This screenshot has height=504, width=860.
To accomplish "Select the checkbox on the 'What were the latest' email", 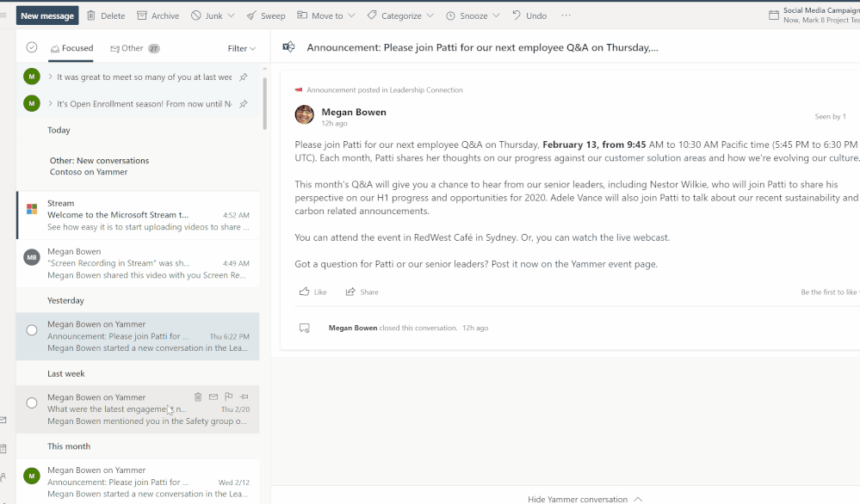I will pyautogui.click(x=31, y=403).
